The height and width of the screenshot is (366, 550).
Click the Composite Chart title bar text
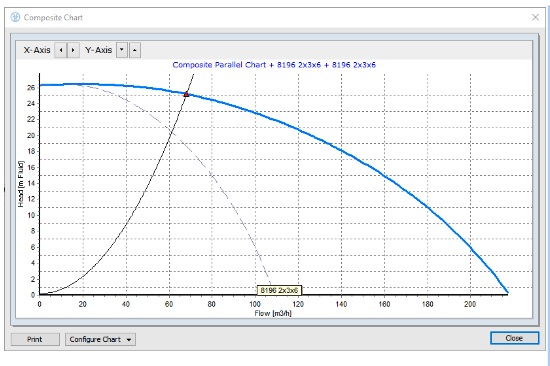pos(53,17)
